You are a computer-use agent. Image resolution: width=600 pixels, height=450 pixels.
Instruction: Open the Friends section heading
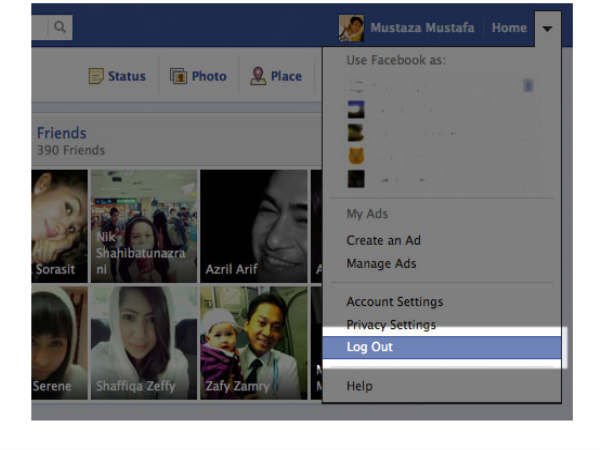tap(61, 133)
